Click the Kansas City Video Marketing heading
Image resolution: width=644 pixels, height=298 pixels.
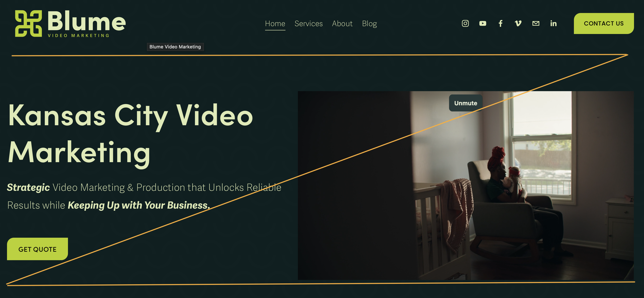(x=130, y=134)
